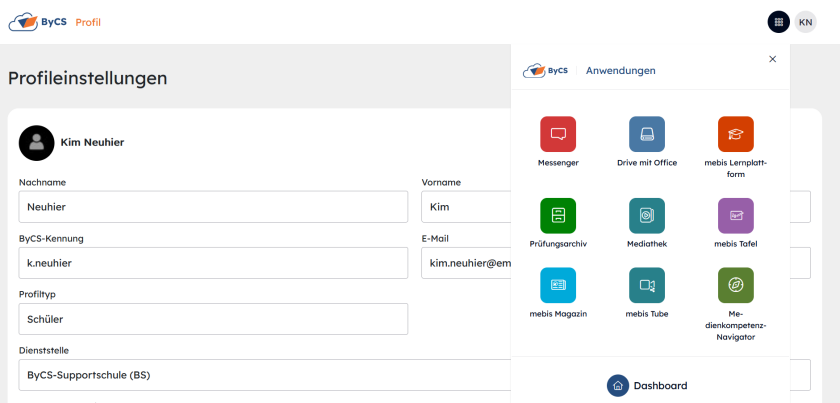Click the Profileinstellungen page heading
The width and height of the screenshot is (840, 403).
(87, 78)
